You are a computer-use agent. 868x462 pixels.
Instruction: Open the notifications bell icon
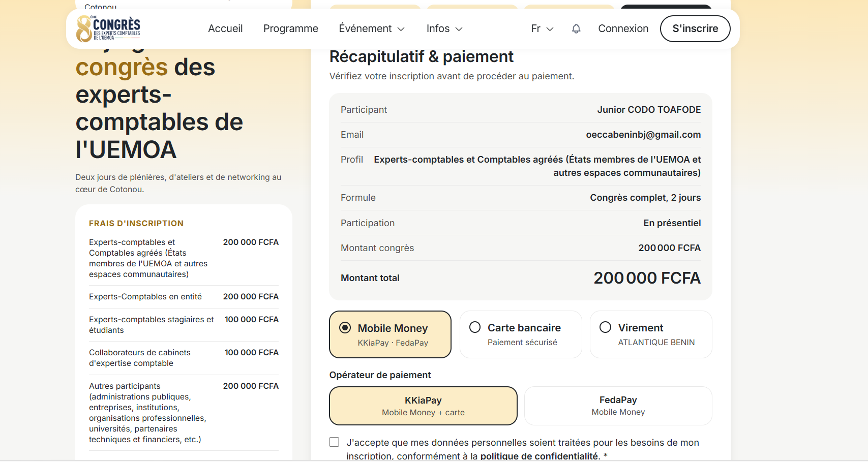tap(576, 29)
